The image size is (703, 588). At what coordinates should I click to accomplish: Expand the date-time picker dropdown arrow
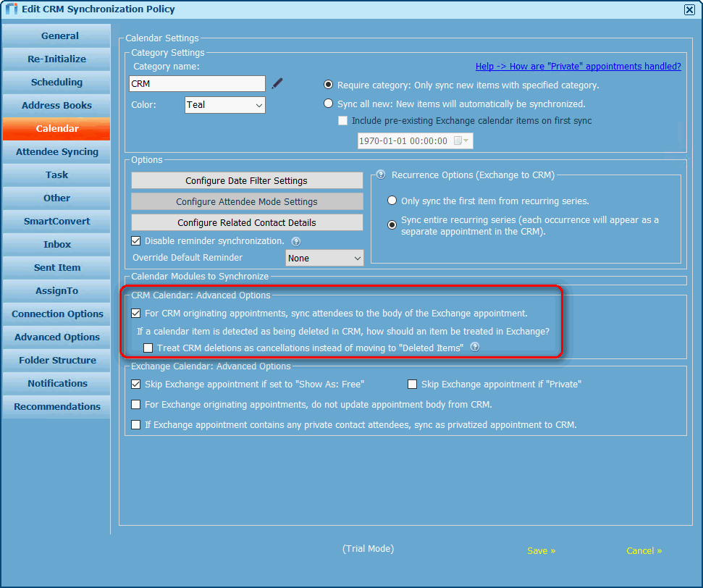coord(466,140)
